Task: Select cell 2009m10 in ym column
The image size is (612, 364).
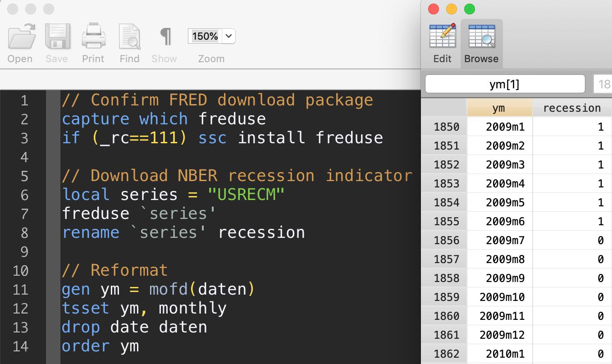Action: pos(499,297)
